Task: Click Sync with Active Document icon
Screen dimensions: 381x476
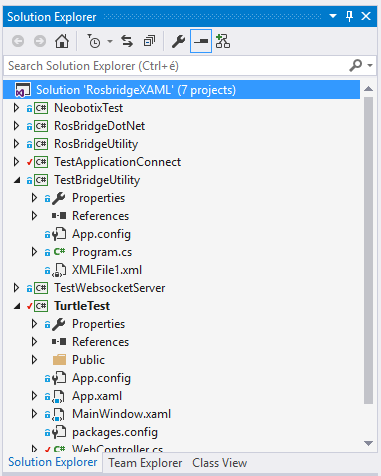Action: click(x=127, y=41)
